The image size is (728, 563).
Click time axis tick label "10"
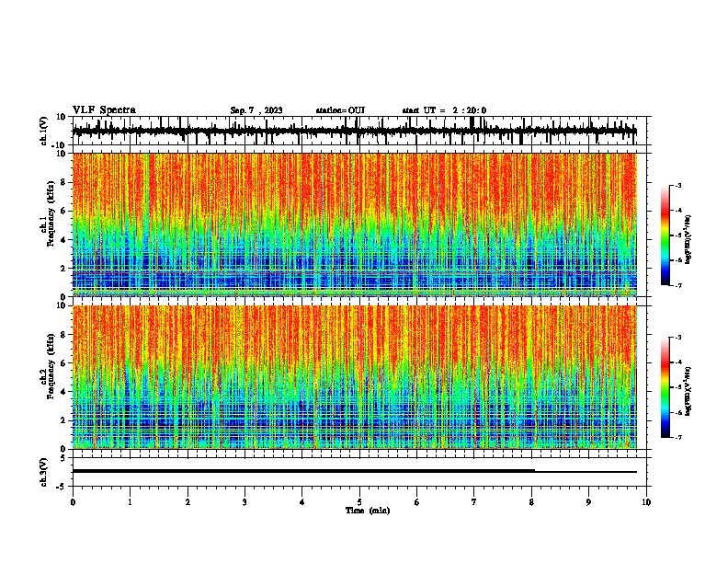(646, 502)
